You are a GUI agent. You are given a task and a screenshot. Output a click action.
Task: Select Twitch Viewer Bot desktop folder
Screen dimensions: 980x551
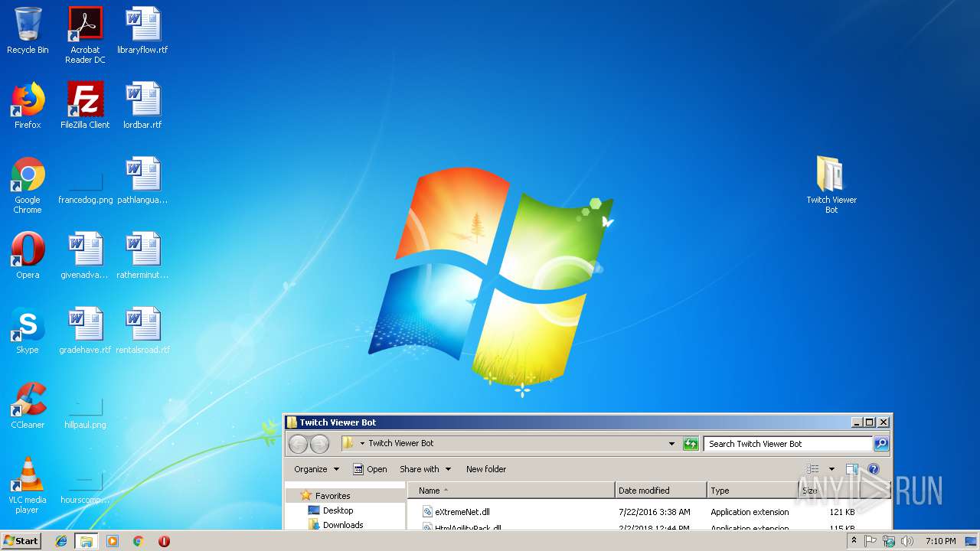click(x=831, y=185)
